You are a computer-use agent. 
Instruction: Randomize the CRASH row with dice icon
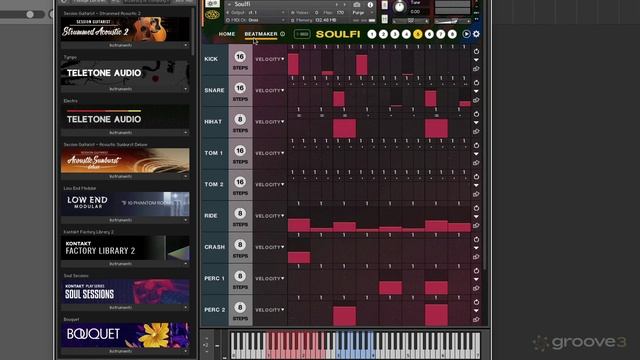point(476,257)
